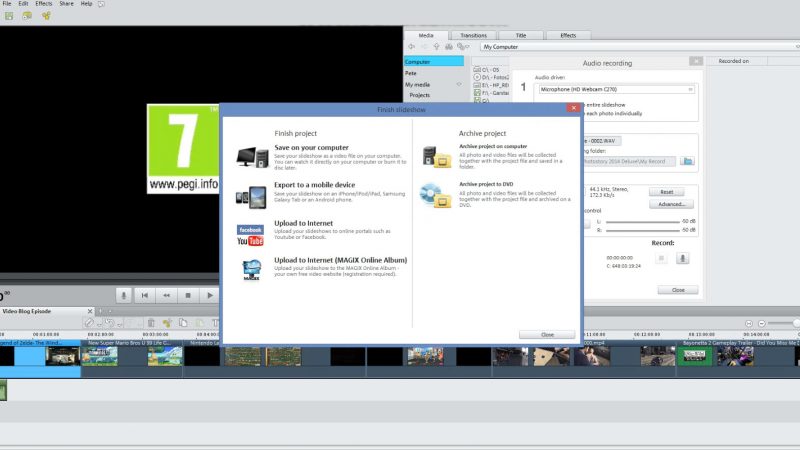
Task: Stop playback with the stop button
Action: [x=188, y=295]
